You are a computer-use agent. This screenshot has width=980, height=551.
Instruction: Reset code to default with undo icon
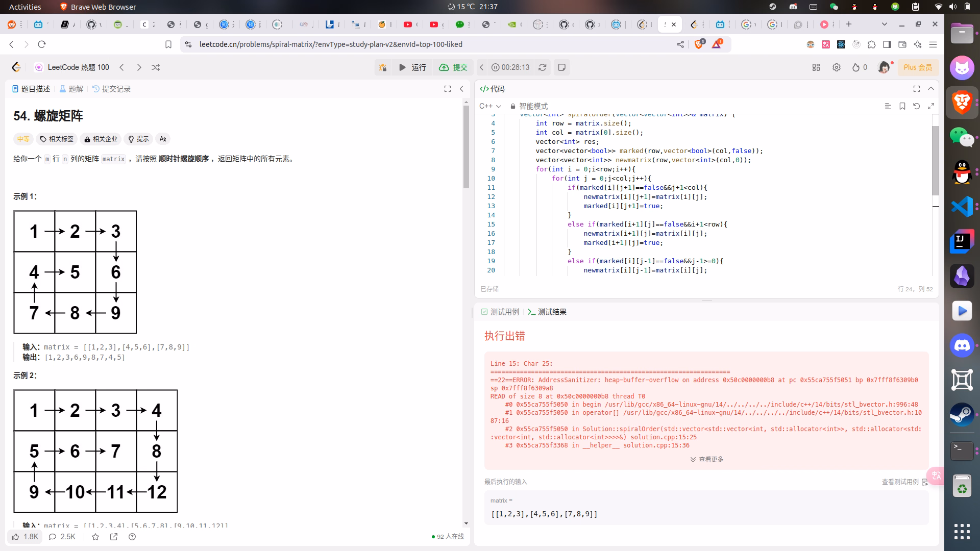coord(916,106)
